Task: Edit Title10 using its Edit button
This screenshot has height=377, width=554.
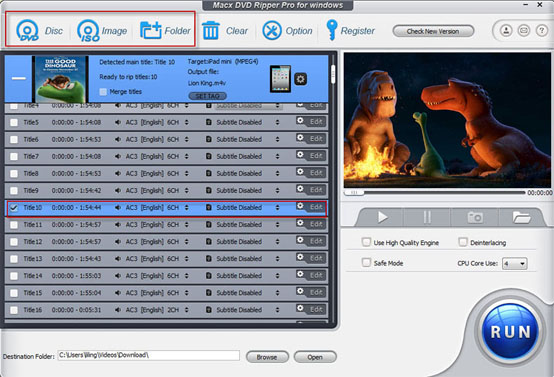Action: pos(311,207)
